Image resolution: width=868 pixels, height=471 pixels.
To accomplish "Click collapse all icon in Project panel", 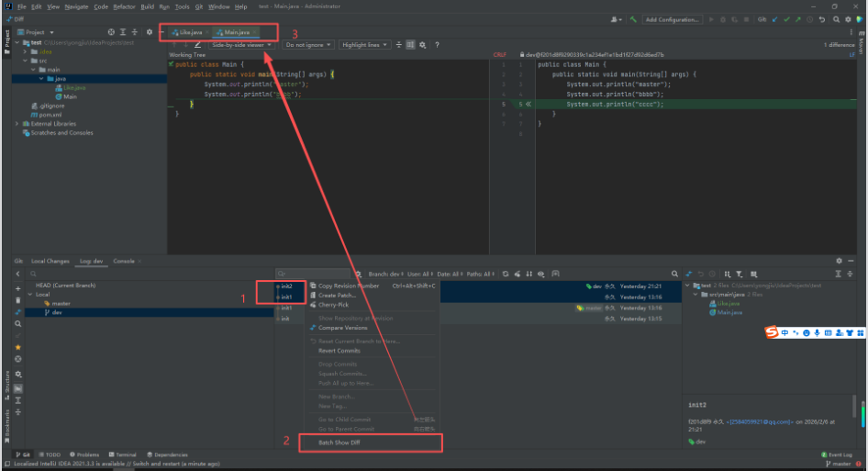I will [135, 32].
